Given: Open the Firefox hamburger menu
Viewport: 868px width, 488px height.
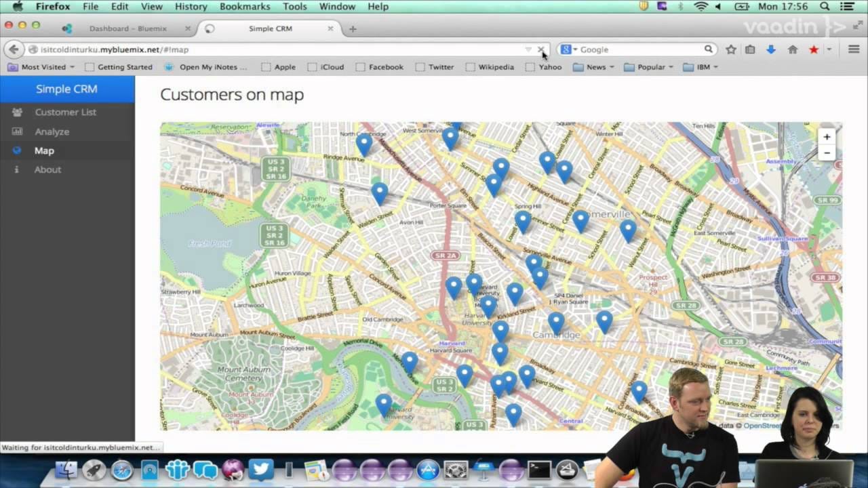Looking at the screenshot, I should click(x=854, y=49).
